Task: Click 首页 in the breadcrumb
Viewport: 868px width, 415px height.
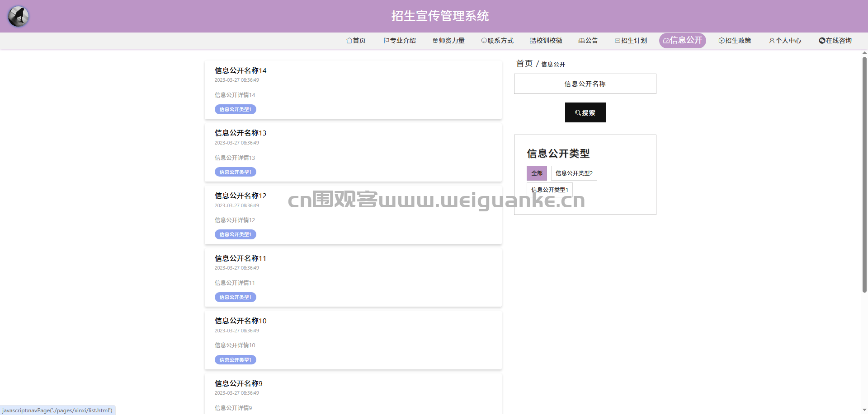Action: pos(524,64)
